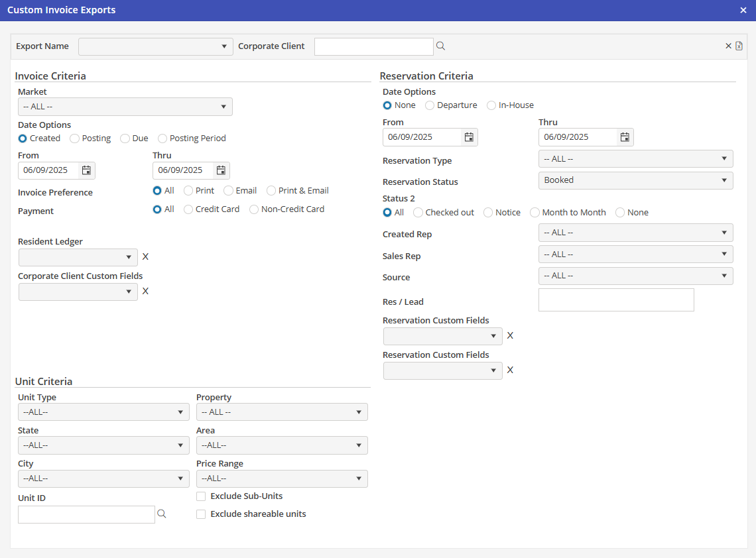Screen dimensions: 756x558
Task: Click the Corporate Client search magnifier icon
Action: [x=440, y=46]
